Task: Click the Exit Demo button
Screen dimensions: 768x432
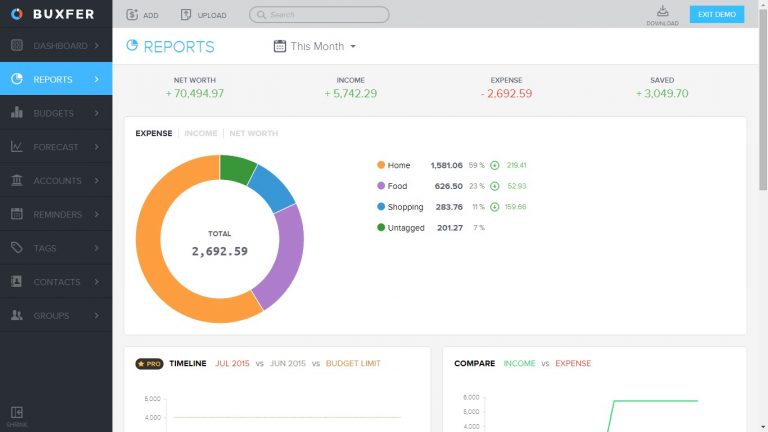Action: click(717, 14)
